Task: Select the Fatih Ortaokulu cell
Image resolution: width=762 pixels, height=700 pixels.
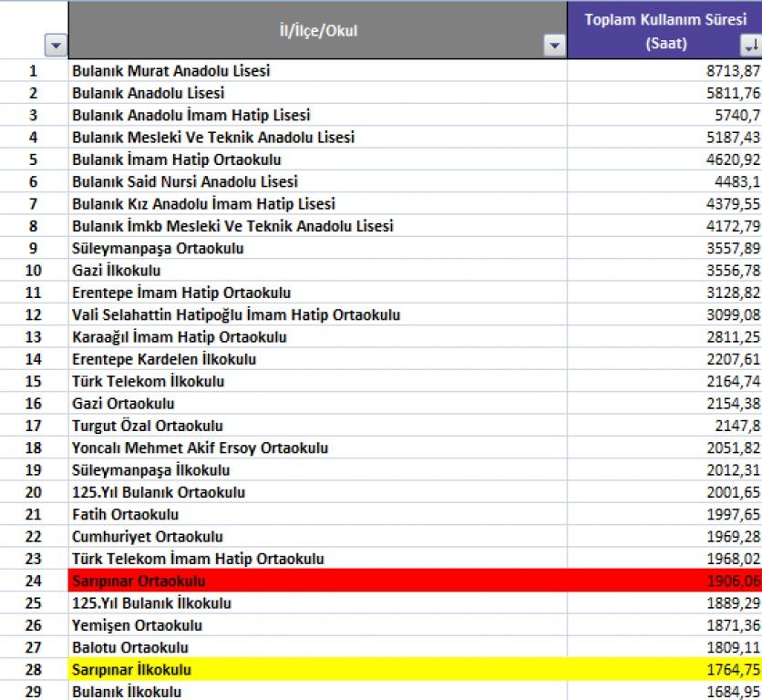Action: click(x=317, y=514)
